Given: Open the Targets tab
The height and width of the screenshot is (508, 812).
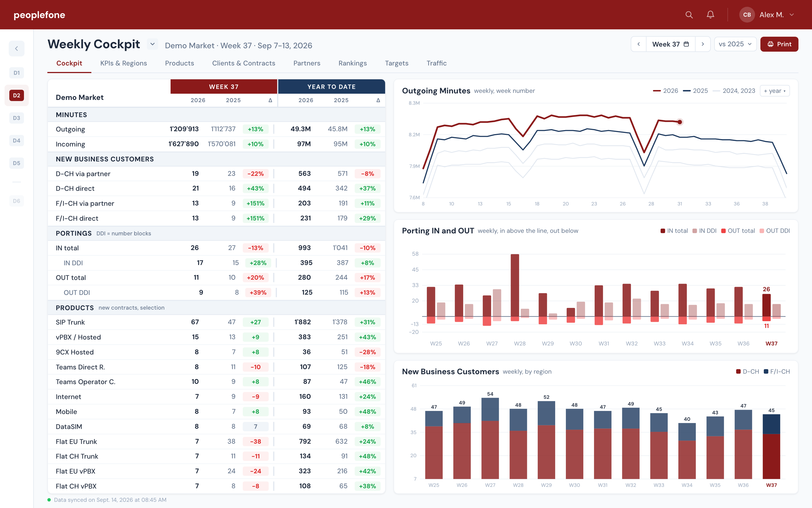Looking at the screenshot, I should pos(397,63).
